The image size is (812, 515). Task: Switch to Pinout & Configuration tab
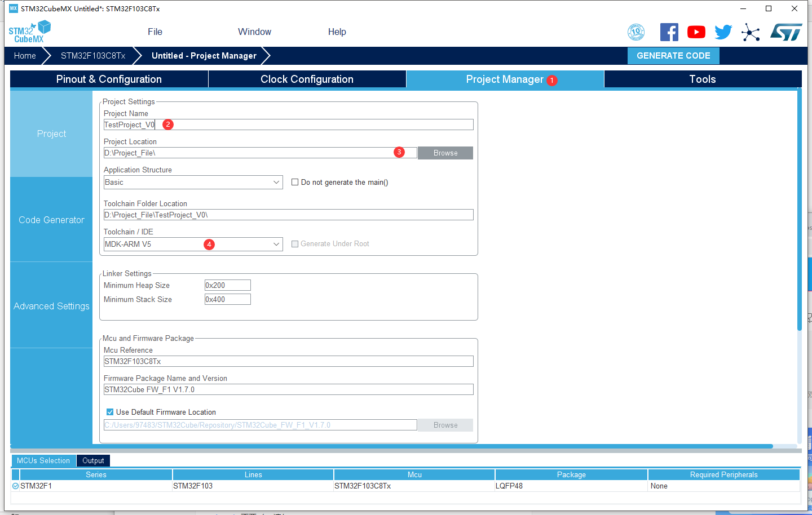pos(109,79)
